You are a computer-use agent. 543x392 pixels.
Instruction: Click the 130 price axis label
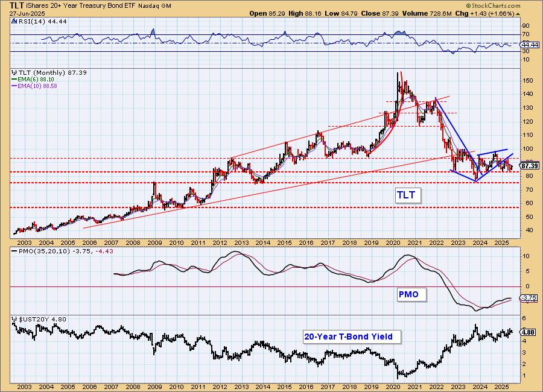pyautogui.click(x=528, y=108)
